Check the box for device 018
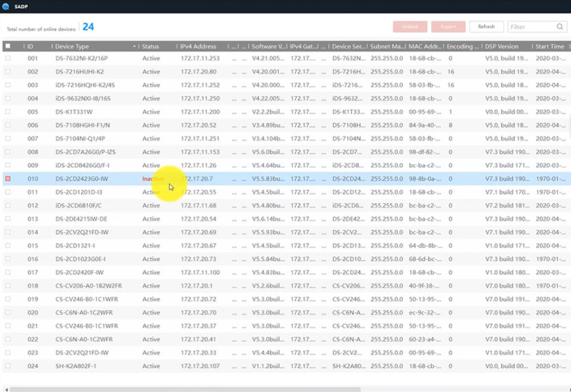The height and width of the screenshot is (392, 571). [8, 286]
